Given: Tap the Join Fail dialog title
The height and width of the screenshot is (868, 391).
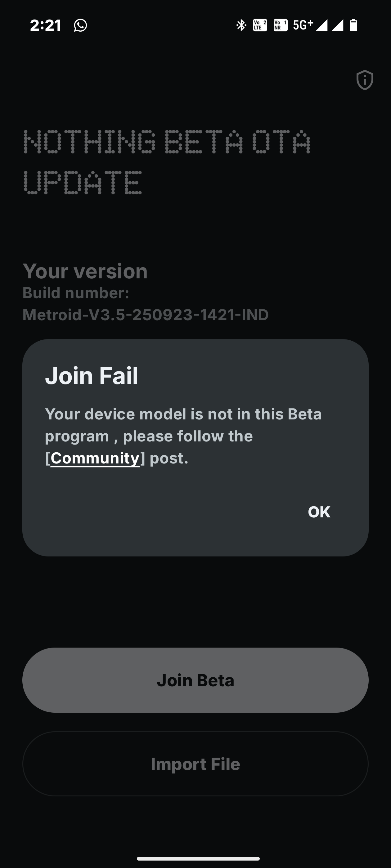Looking at the screenshot, I should (x=92, y=375).
